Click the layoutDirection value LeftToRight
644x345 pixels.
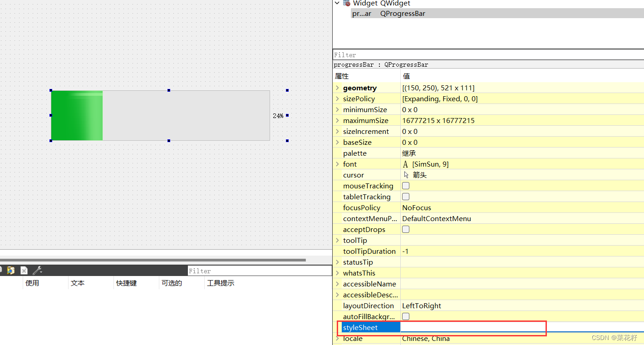point(422,306)
